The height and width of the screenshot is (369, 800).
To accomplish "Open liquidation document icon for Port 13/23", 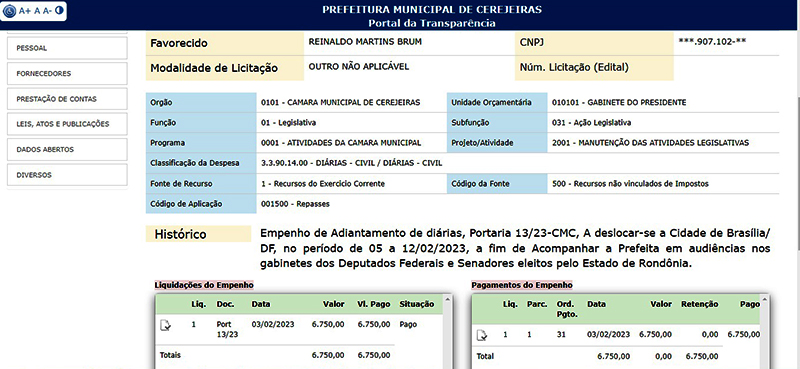I will click(x=166, y=325).
